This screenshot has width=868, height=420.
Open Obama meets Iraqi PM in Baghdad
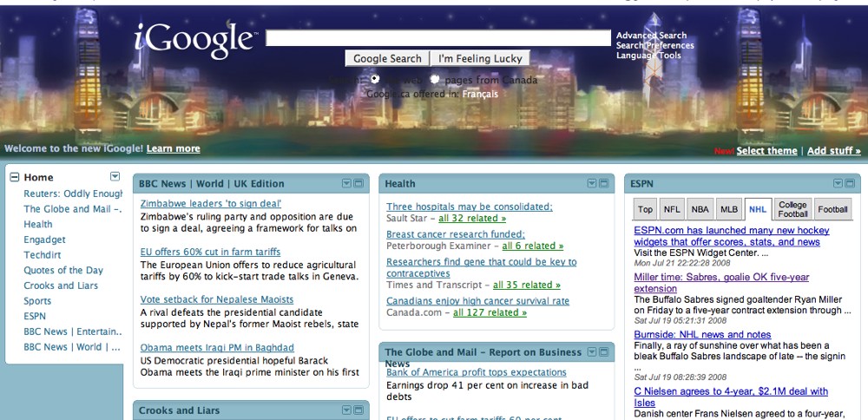(x=217, y=347)
